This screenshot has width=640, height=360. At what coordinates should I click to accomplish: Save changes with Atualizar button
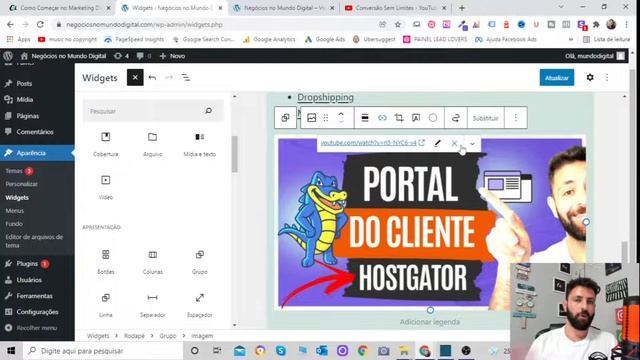pos(557,78)
